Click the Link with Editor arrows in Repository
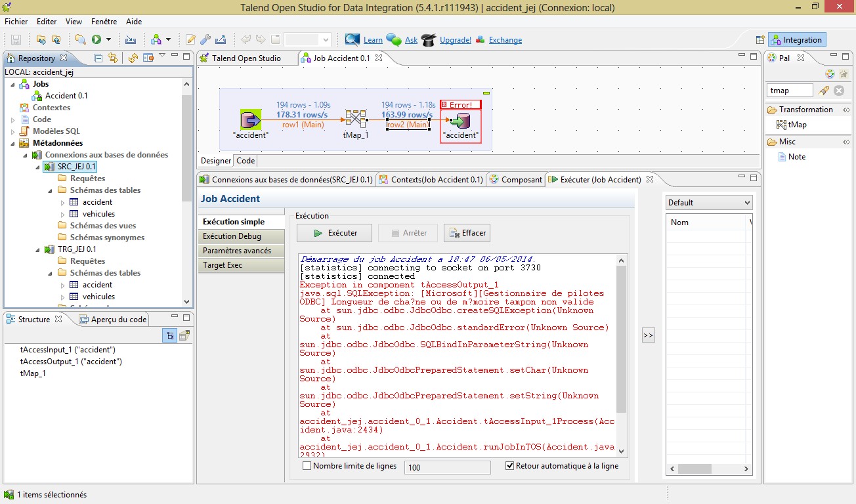The height and width of the screenshot is (504, 856). [x=113, y=58]
